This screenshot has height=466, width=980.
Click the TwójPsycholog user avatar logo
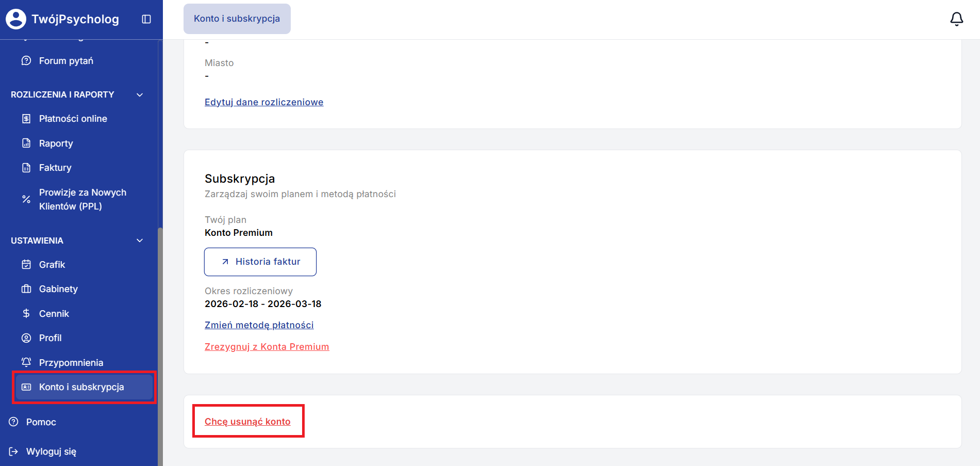pyautogui.click(x=16, y=19)
